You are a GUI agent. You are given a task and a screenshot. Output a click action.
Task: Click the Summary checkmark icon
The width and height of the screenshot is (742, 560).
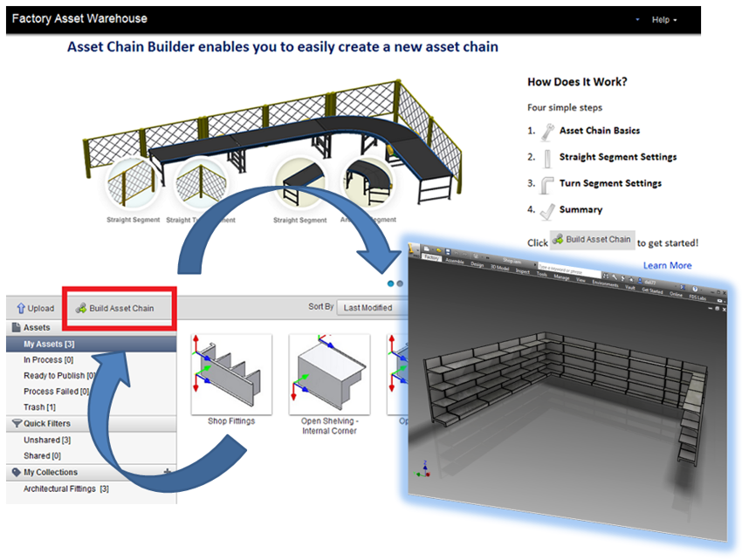pyautogui.click(x=547, y=211)
